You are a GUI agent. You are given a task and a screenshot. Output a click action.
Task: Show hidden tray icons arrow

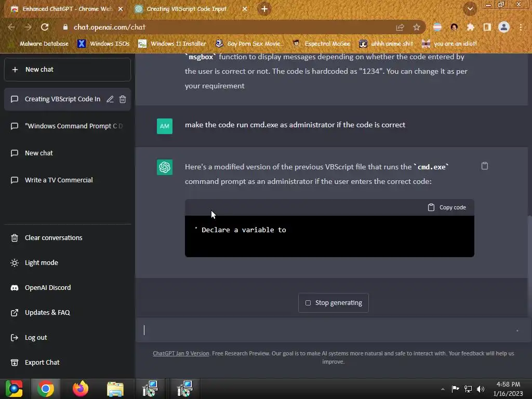click(x=443, y=389)
